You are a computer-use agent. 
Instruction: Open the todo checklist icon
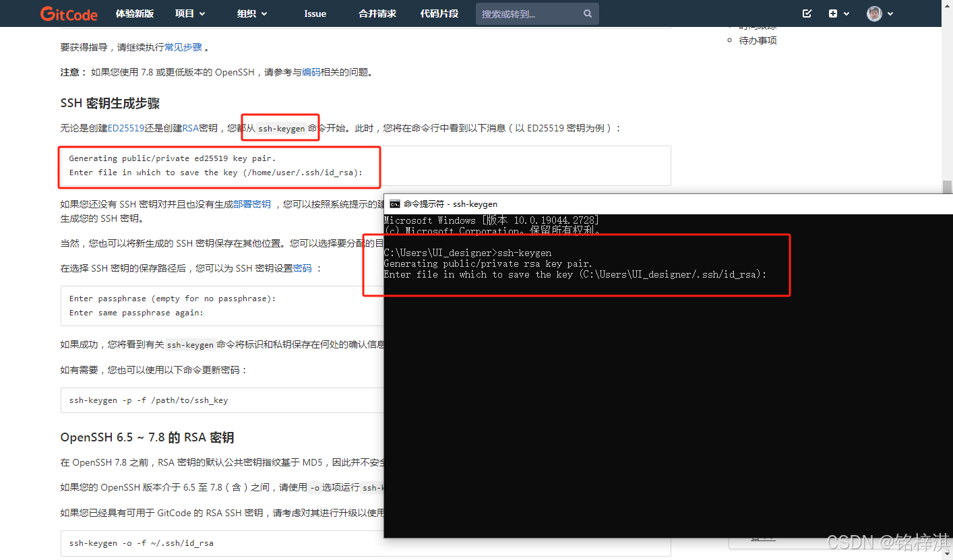click(807, 13)
